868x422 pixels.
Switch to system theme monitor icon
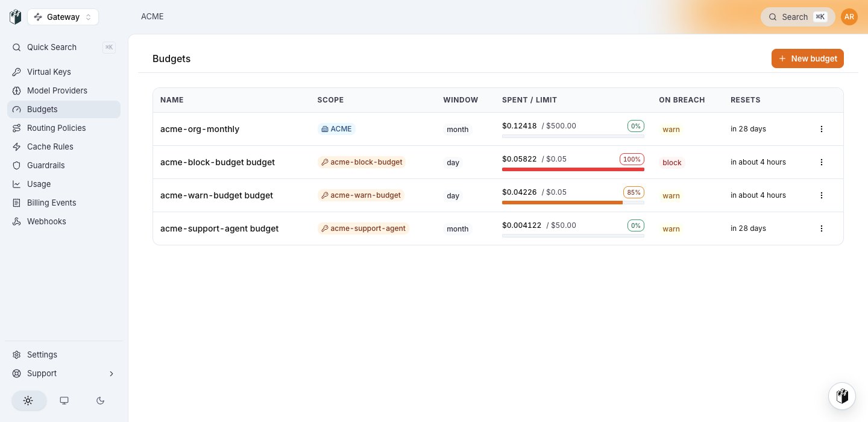[64, 400]
